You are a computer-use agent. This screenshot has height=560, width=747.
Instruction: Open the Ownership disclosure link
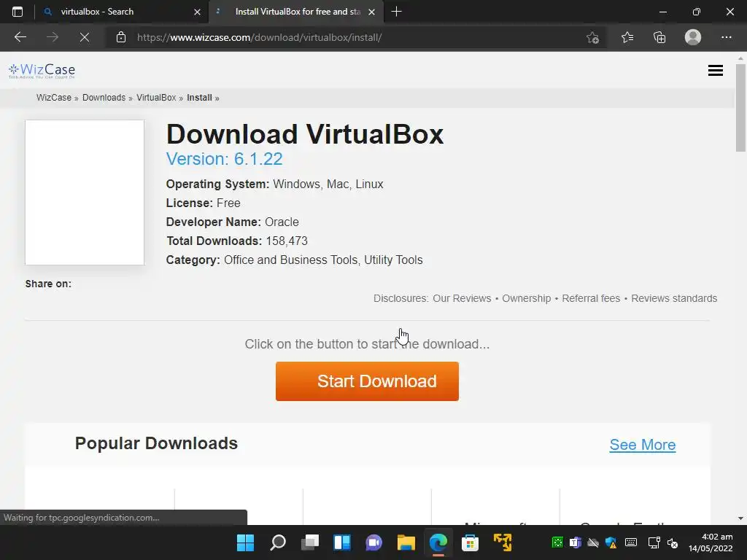pyautogui.click(x=527, y=298)
